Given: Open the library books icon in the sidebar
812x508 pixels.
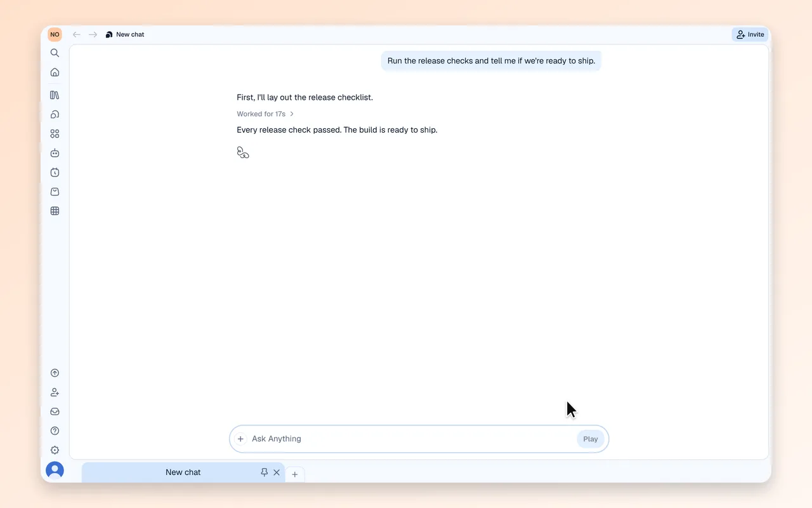Looking at the screenshot, I should pyautogui.click(x=55, y=95).
